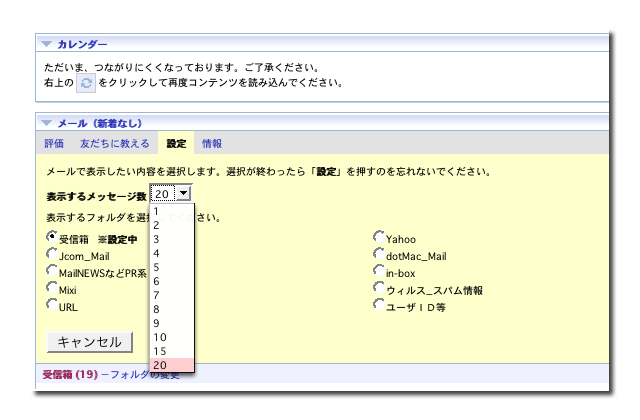Select the ユーザＩＤ等 radio button
The image size is (640, 420).
click(x=379, y=304)
